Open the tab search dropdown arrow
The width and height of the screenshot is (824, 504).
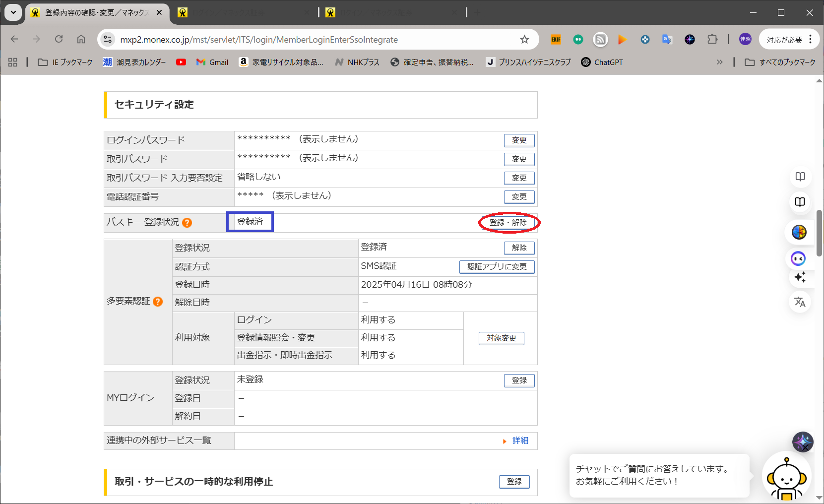13,13
